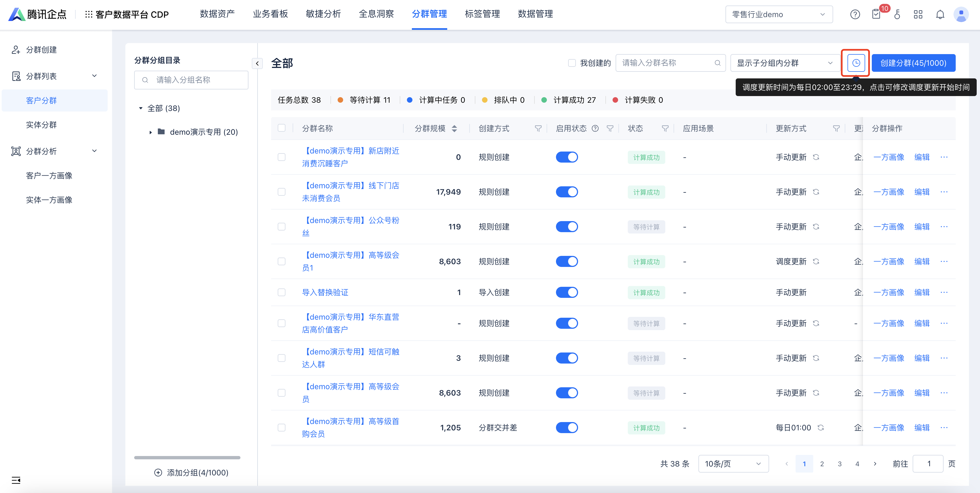Filter the 启用状态 column
This screenshot has height=493, width=980.
click(x=610, y=129)
